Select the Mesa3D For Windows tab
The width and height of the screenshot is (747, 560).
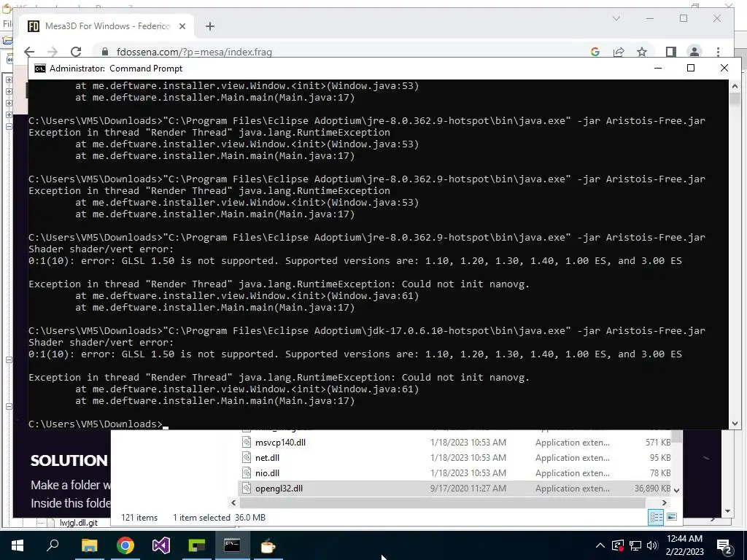pos(107,26)
